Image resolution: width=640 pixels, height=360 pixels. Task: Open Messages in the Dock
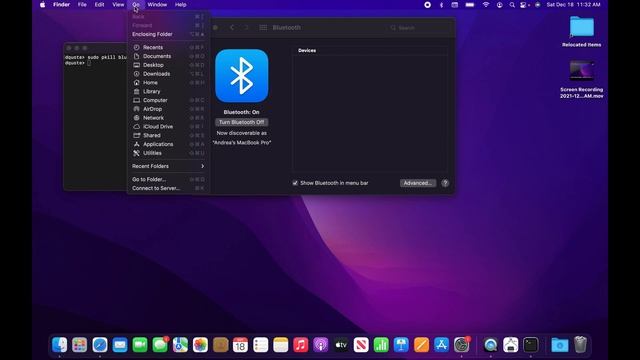(x=160, y=345)
